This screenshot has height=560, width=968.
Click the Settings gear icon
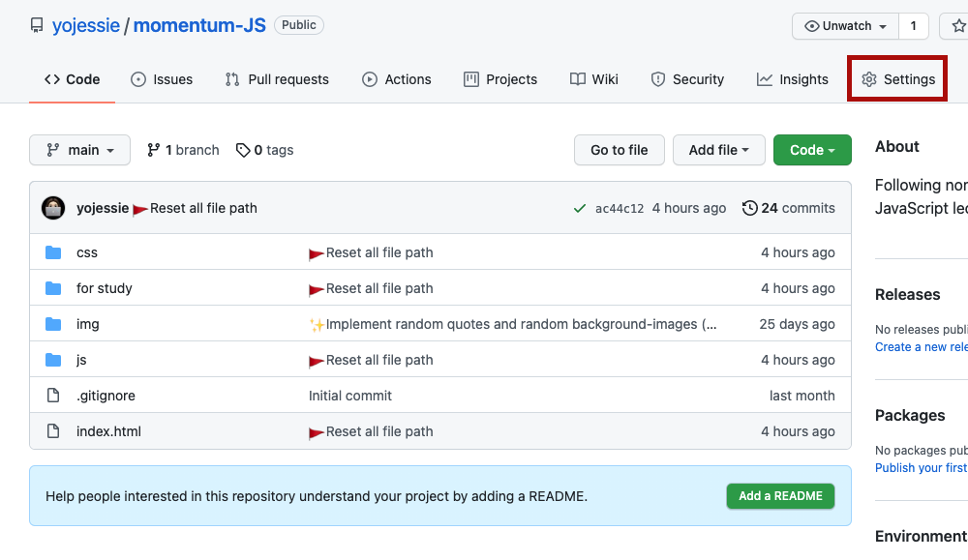[869, 79]
